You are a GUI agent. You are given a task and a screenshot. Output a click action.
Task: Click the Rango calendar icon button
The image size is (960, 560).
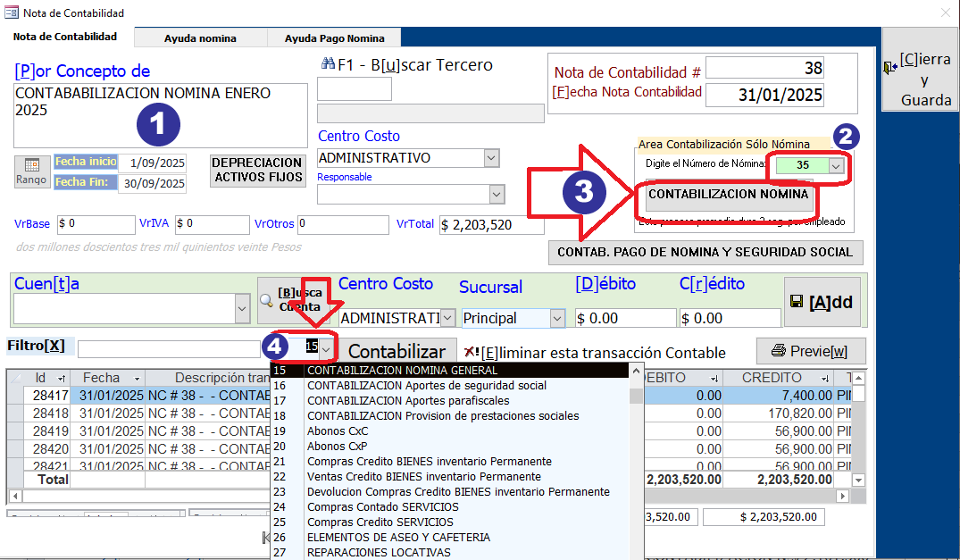click(x=32, y=171)
